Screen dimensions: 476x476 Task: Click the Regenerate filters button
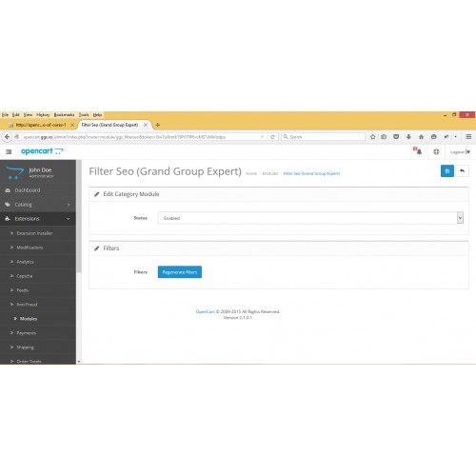click(x=180, y=272)
